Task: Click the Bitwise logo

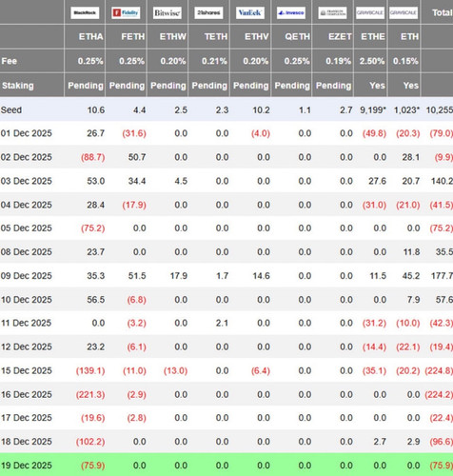Action: click(167, 12)
